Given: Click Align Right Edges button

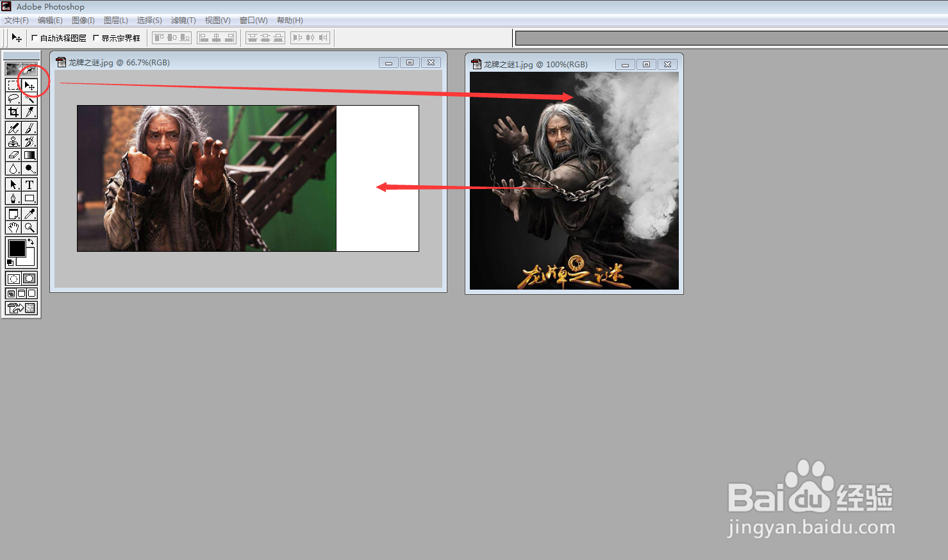Looking at the screenshot, I should tap(229, 38).
